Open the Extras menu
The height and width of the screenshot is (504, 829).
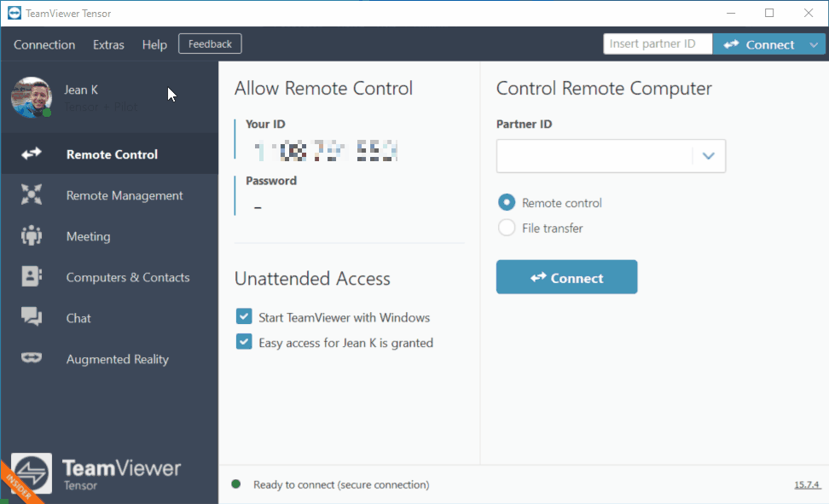point(108,44)
